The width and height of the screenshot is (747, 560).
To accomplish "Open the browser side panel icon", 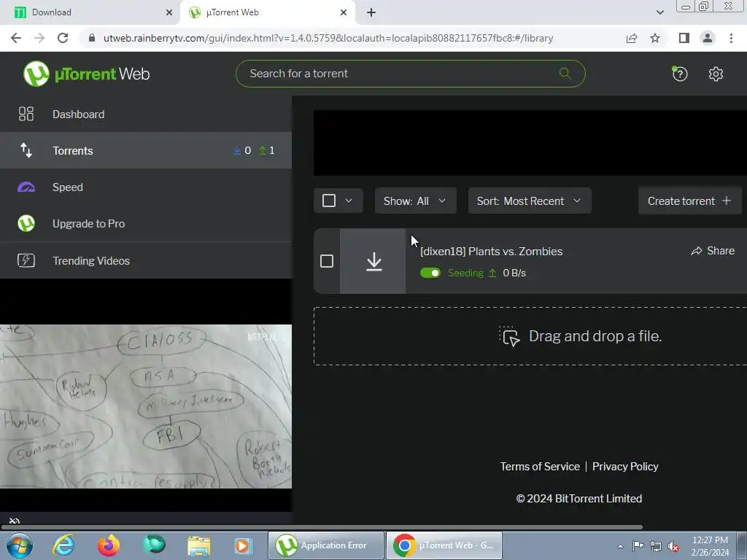I will (684, 38).
